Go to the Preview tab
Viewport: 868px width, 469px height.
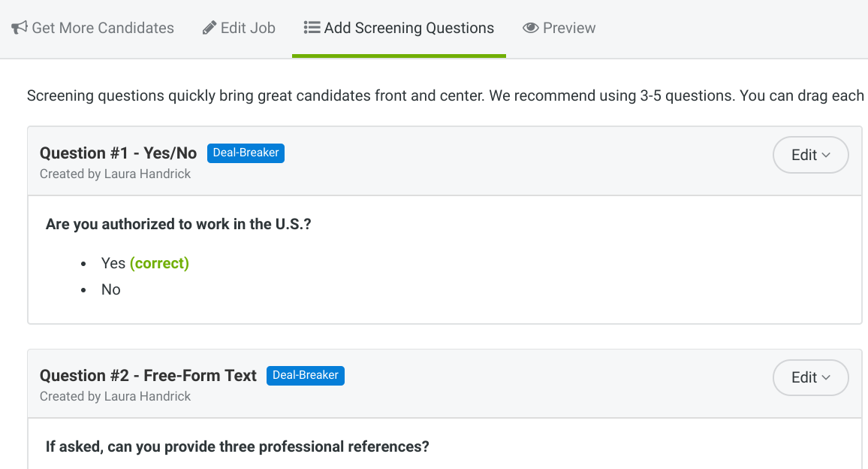(x=568, y=28)
